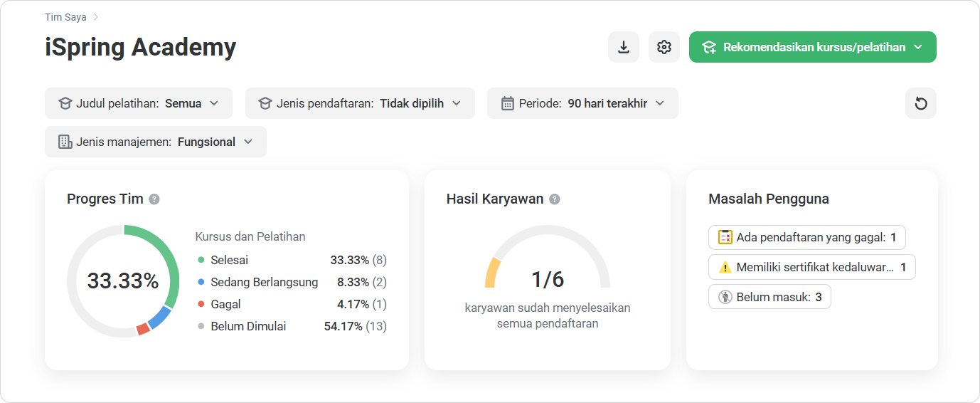980x403 pixels.
Task: Click the yellow segment of the gauge chart
Action: point(491,273)
